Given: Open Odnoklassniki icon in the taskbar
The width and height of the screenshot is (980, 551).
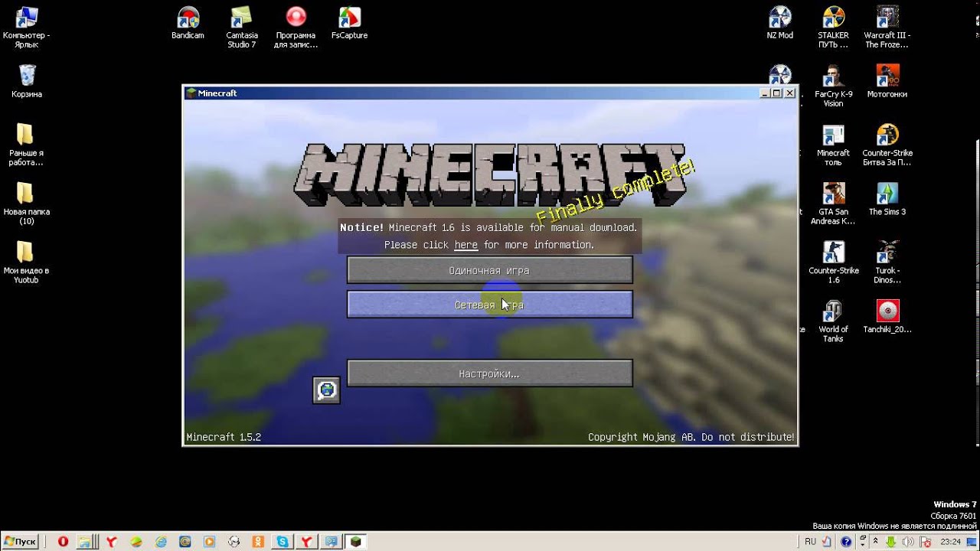Looking at the screenshot, I should [258, 542].
